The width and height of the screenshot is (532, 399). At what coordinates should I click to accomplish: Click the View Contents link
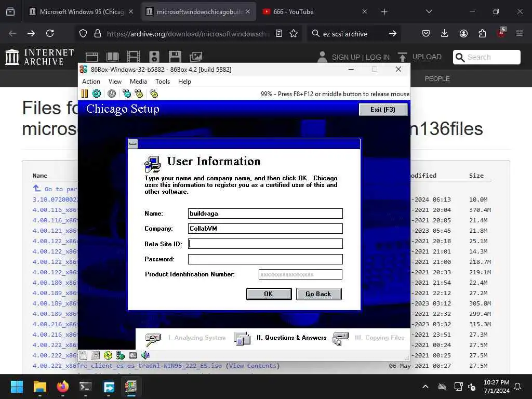click(x=253, y=366)
